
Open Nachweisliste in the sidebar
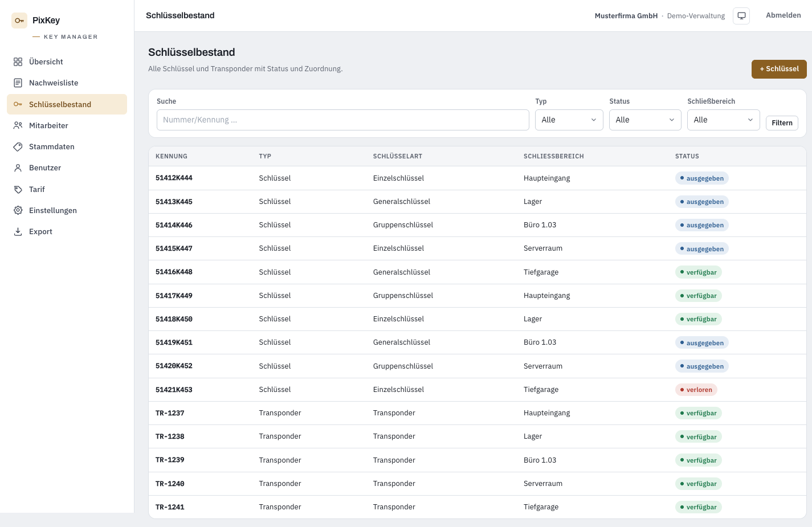coord(67,83)
